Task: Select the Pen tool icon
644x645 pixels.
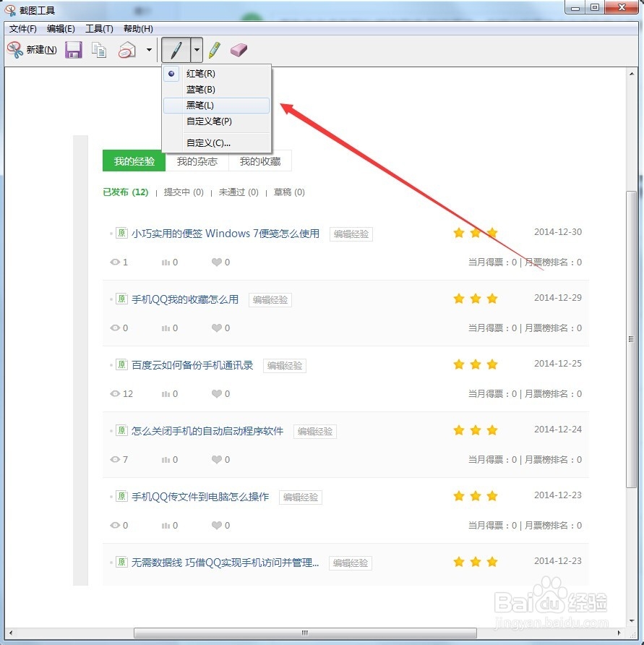Action: 176,50
